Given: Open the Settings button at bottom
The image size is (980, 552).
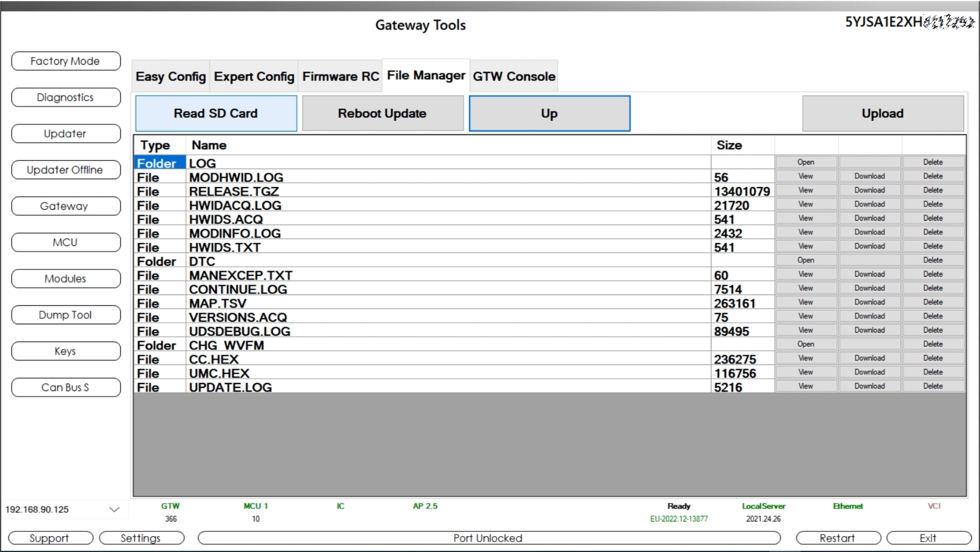Looking at the screenshot, I should pos(141,538).
